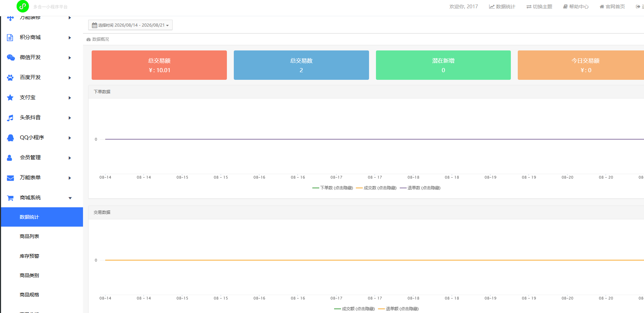Click the 微信开发 WeChat icon

tap(11, 57)
